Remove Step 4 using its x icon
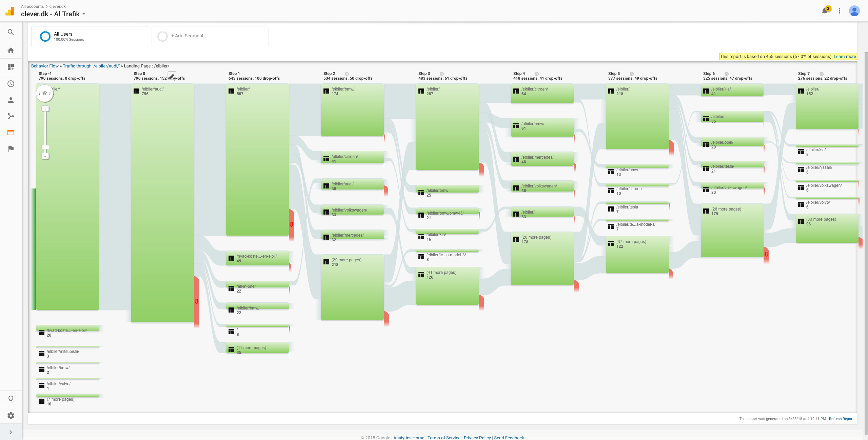 point(537,74)
